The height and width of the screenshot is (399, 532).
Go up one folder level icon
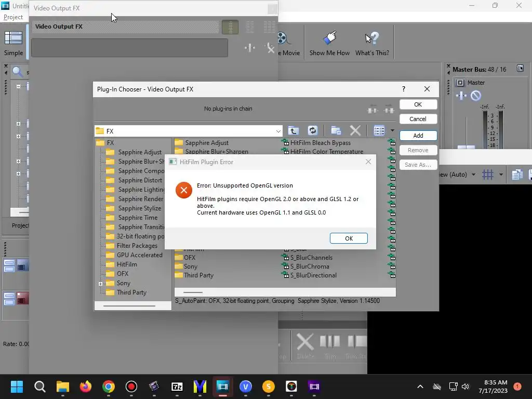tap(294, 130)
